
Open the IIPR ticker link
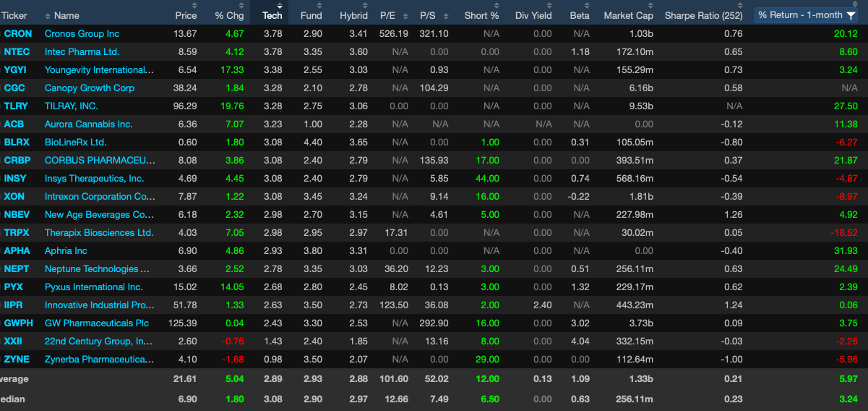[x=14, y=305]
